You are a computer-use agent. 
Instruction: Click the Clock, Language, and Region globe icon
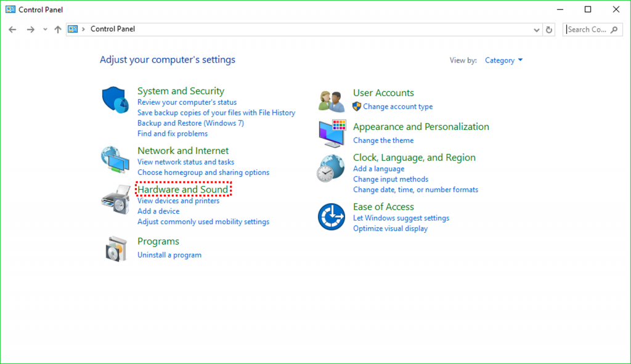(331, 169)
